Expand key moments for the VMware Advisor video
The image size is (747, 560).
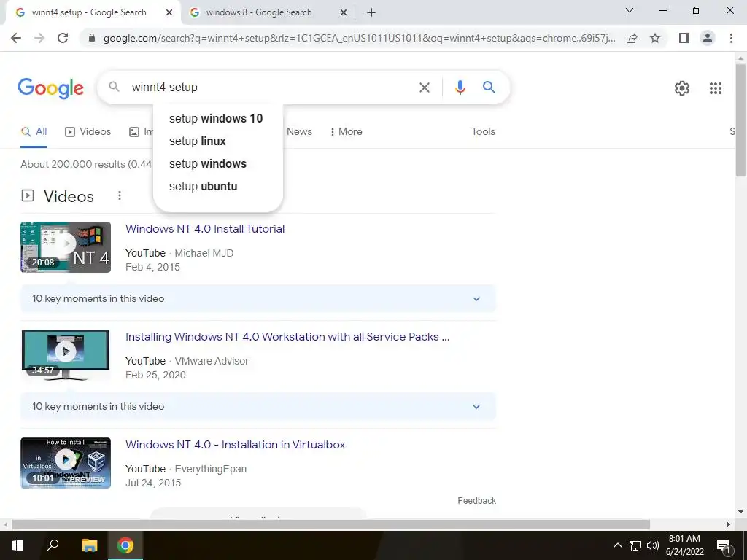tap(258, 407)
